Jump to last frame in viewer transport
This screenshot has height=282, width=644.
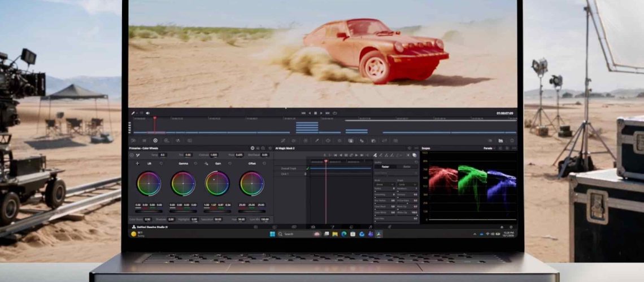click(x=328, y=113)
